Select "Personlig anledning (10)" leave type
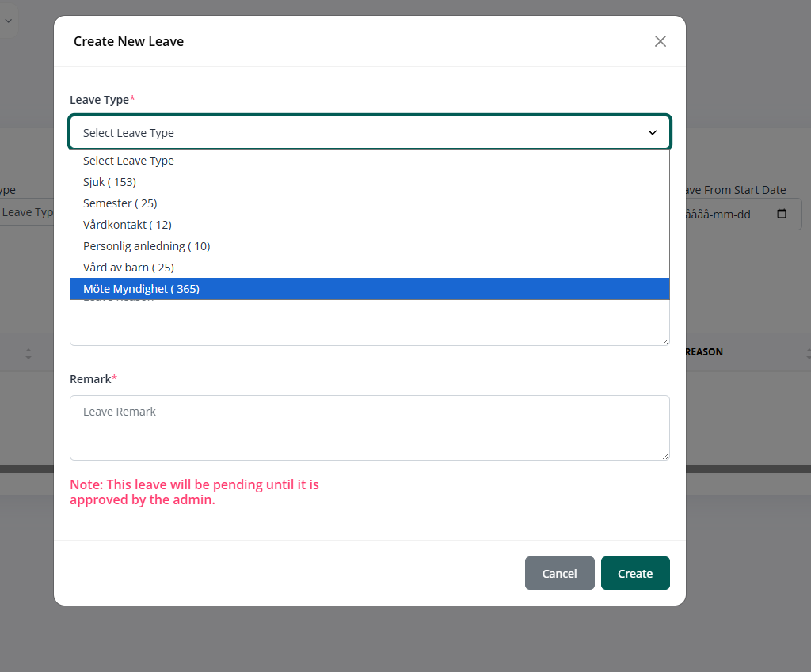 (x=146, y=246)
